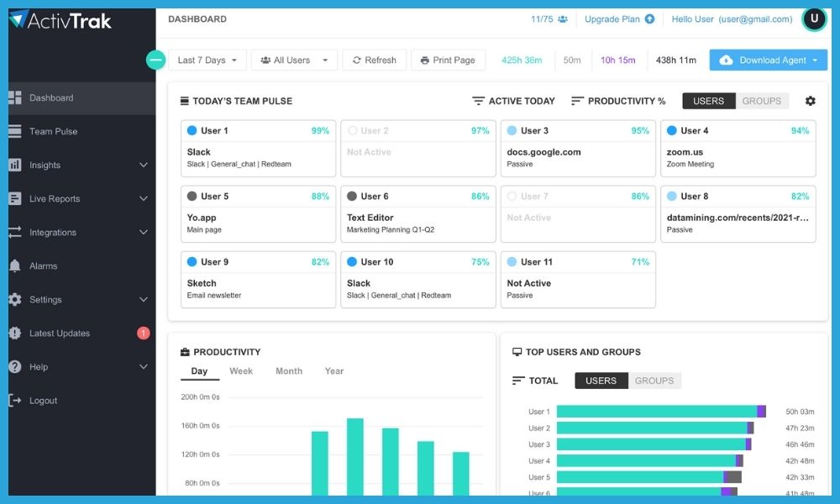Select Users in Top Users panel
Screen dimensions: 840x504
pyautogui.click(x=601, y=381)
